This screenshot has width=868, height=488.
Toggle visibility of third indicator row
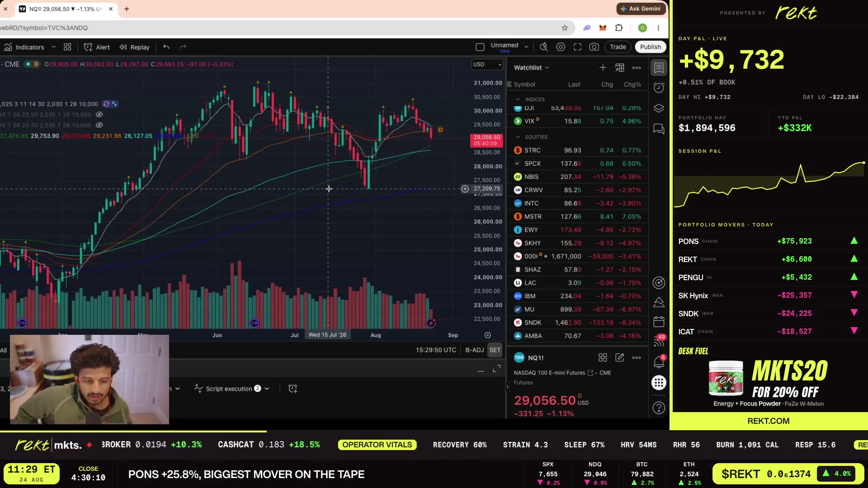[99, 125]
